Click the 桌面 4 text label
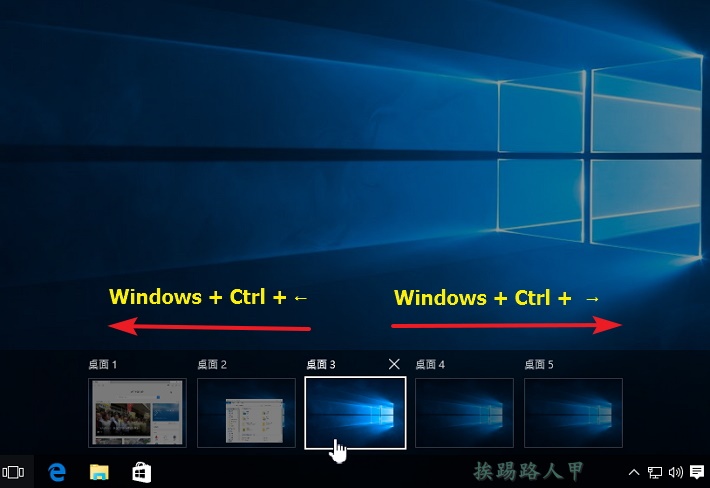The width and height of the screenshot is (710, 488). pyautogui.click(x=430, y=365)
